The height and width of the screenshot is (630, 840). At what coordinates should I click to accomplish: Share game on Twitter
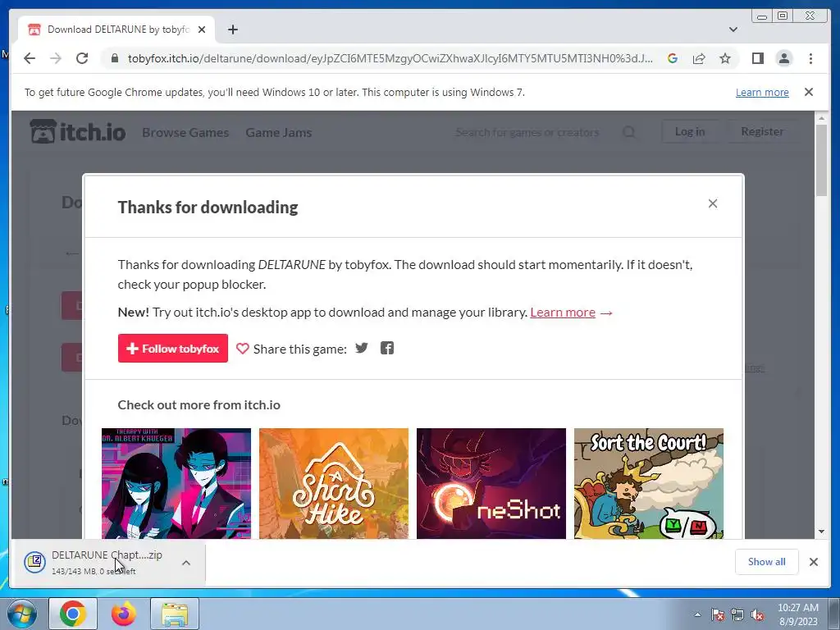pos(362,348)
